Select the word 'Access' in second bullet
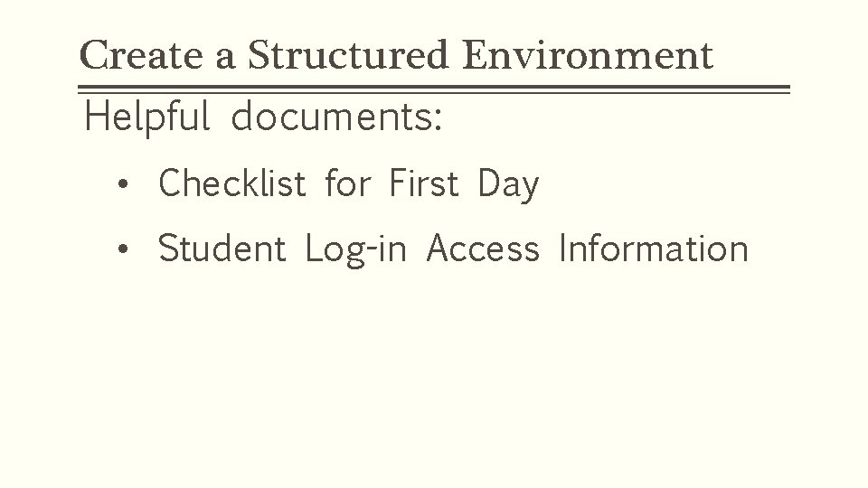 point(483,248)
